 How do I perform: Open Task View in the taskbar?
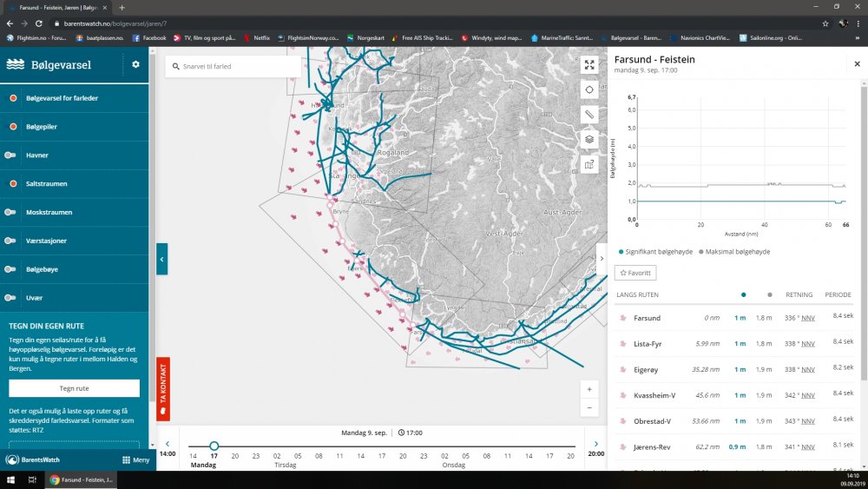click(x=32, y=479)
